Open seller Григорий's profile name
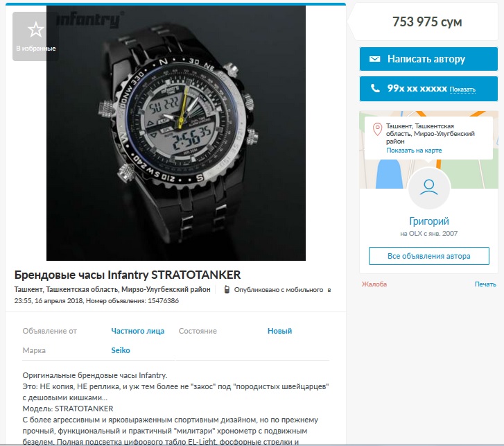The height and width of the screenshot is (446, 504). pyautogui.click(x=429, y=221)
